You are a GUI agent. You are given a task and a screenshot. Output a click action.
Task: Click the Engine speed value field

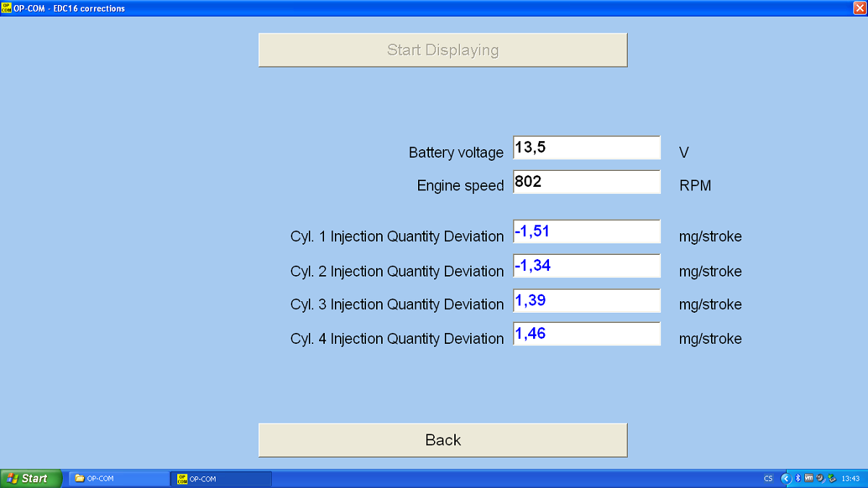click(x=586, y=182)
